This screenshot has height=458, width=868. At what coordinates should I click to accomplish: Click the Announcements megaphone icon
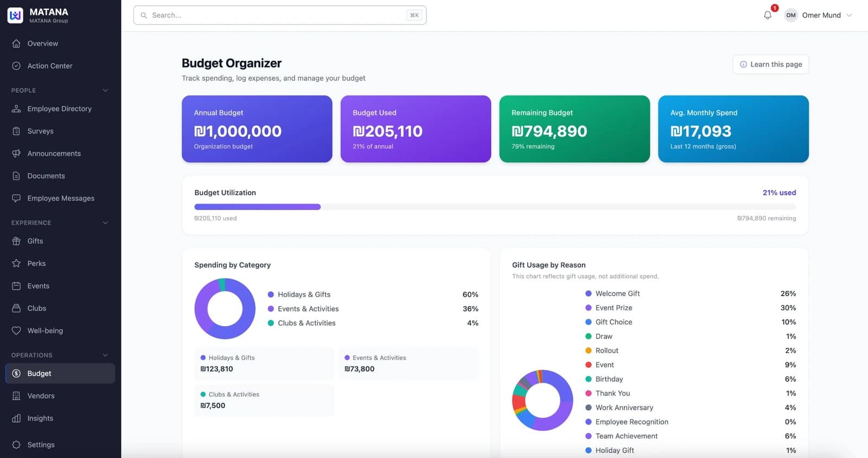[x=16, y=154]
